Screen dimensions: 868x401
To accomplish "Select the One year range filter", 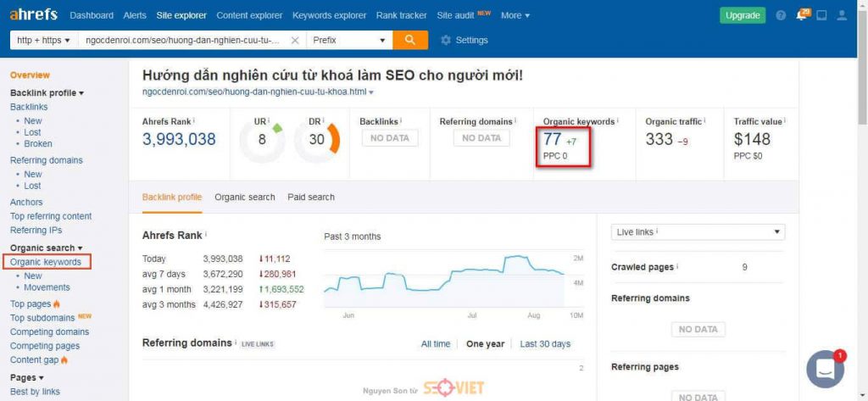I will coord(485,344).
